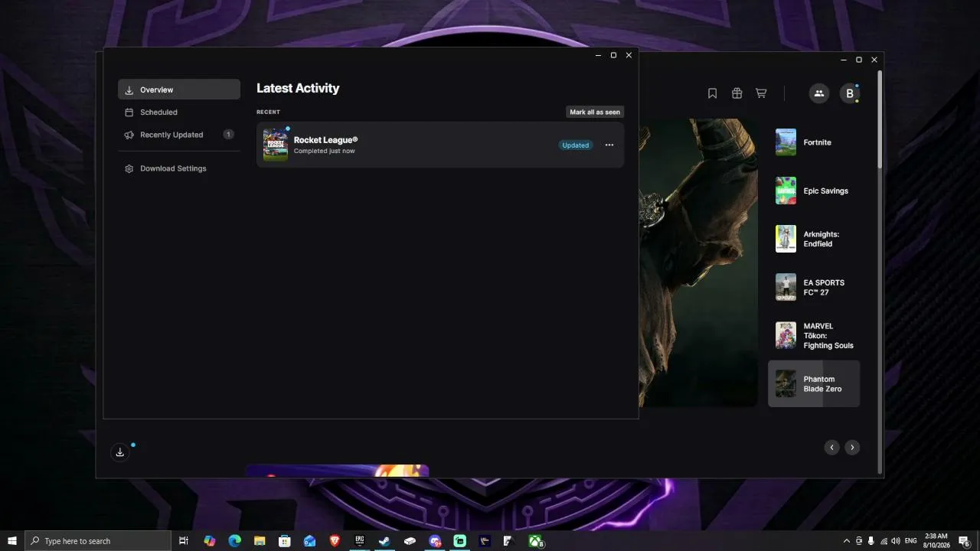Go to the previous carousel page arrow
The image size is (980, 551).
pyautogui.click(x=832, y=448)
